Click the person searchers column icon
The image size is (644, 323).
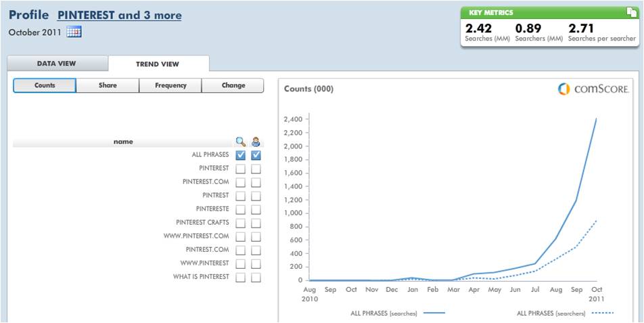tap(256, 142)
